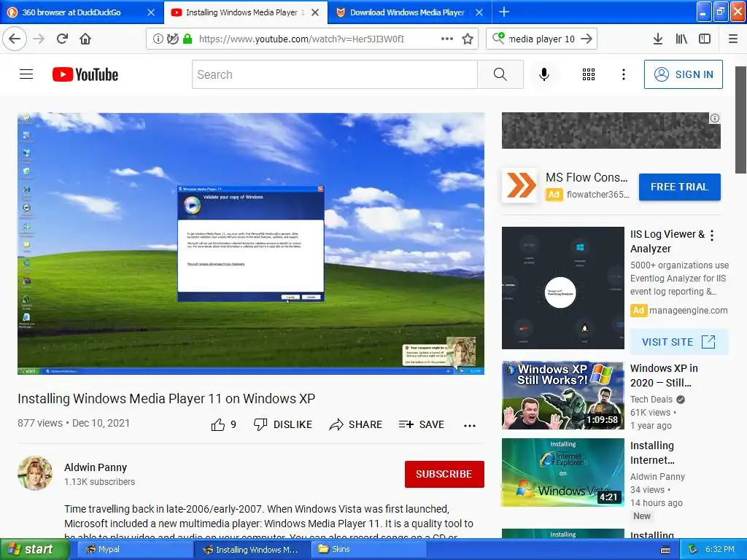Click the browser search box text

point(542,39)
